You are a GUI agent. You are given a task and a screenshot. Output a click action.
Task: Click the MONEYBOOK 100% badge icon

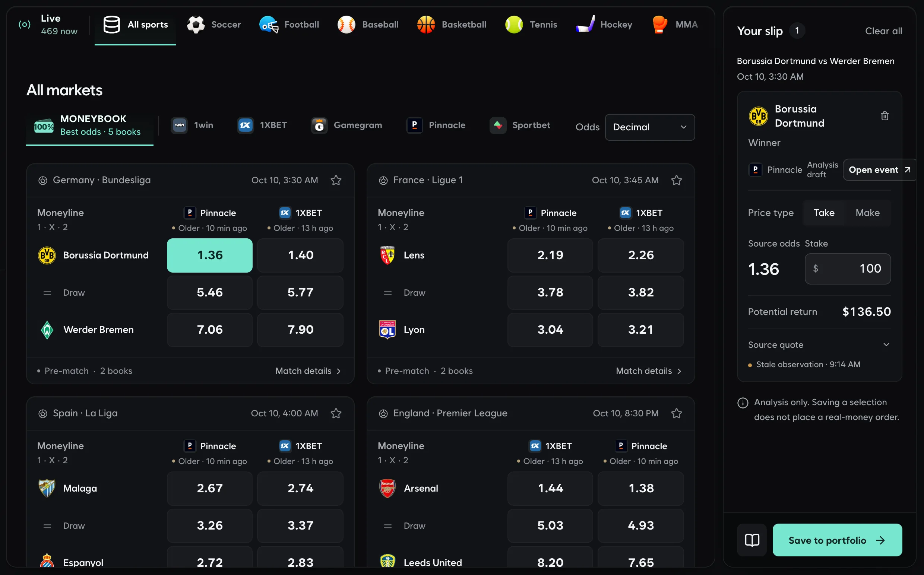pyautogui.click(x=44, y=126)
